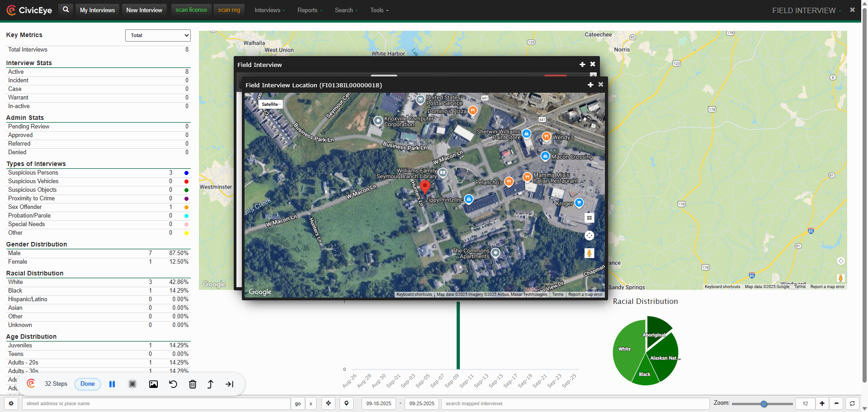Click the blue Suspicious Persons color dot

[186, 173]
